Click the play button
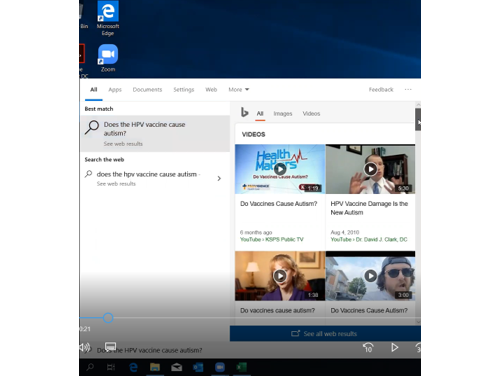500x377 pixels. coord(394,348)
